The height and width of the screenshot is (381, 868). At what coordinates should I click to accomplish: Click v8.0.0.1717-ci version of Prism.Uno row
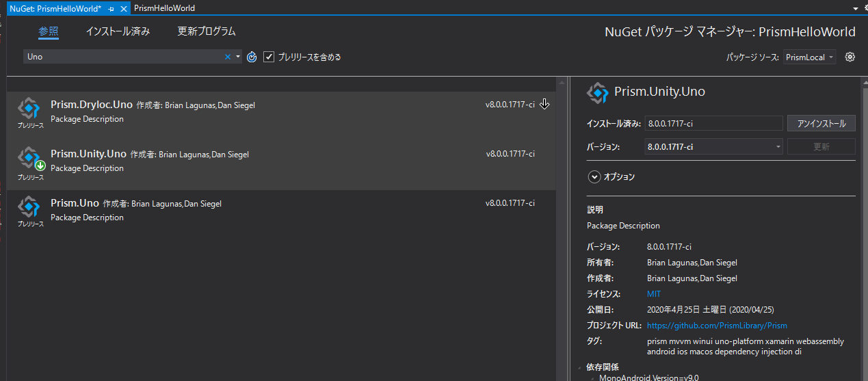(510, 203)
